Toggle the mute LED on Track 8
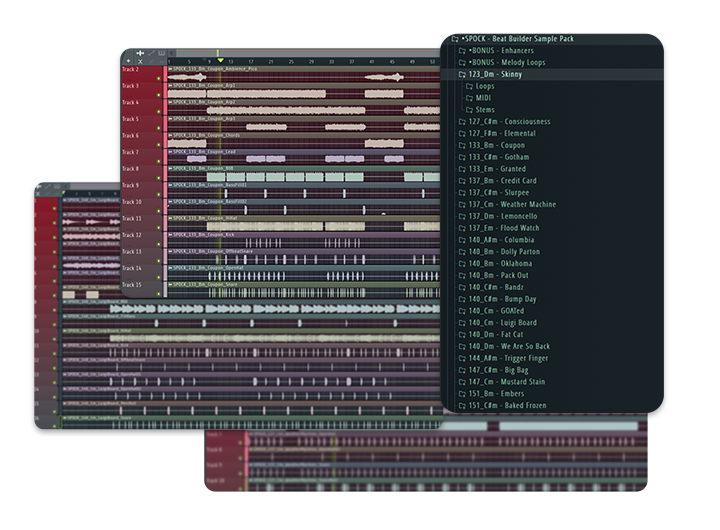 coord(158,177)
